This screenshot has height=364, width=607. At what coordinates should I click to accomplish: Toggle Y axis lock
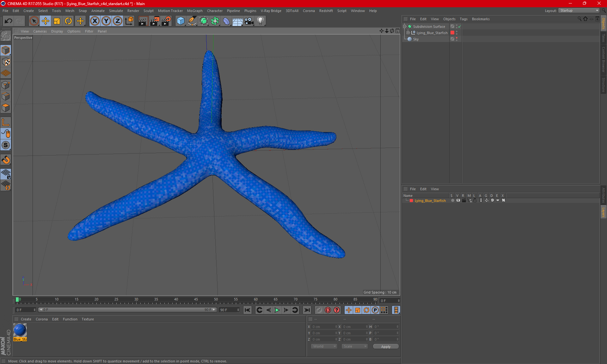click(x=106, y=21)
